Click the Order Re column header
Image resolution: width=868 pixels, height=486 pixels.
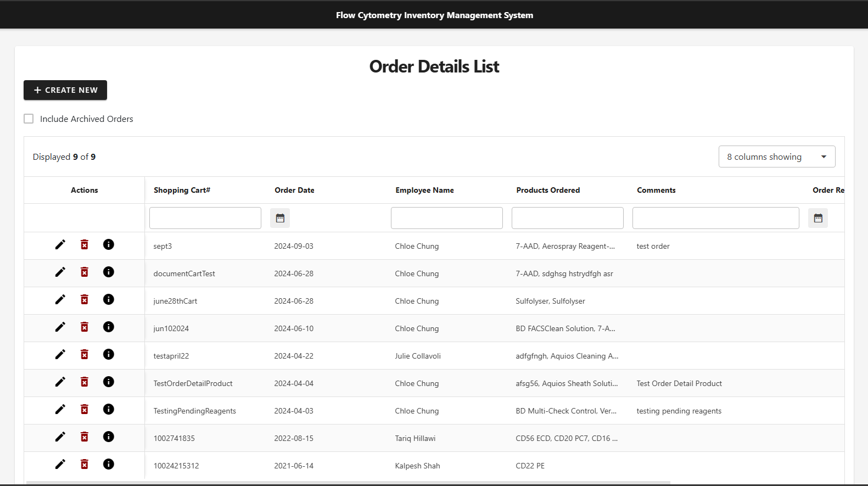pos(828,190)
